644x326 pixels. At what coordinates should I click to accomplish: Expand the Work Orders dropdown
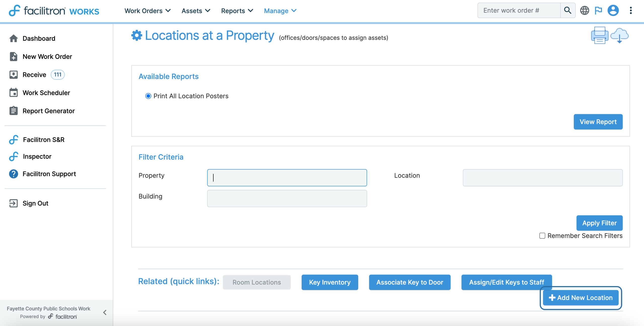pos(147,11)
